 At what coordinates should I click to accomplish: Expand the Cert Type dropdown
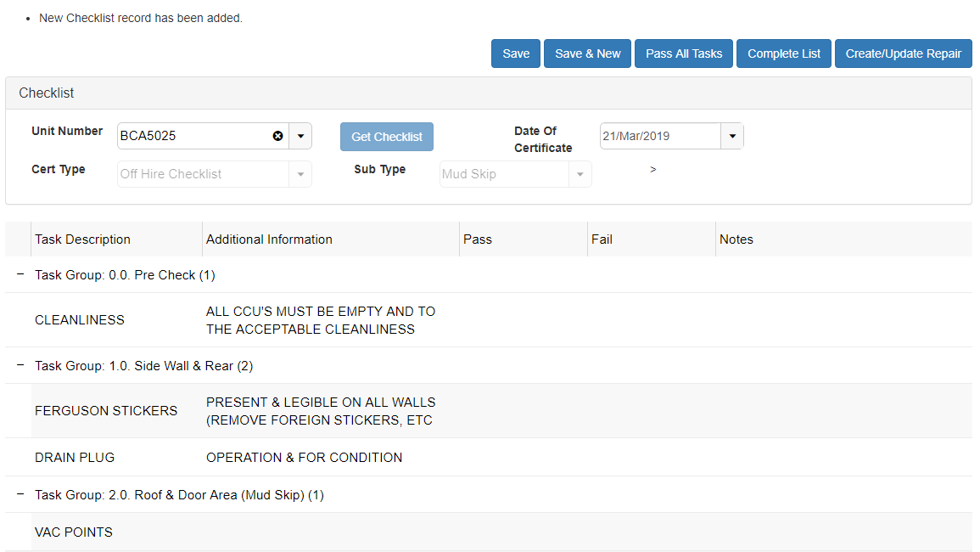300,174
